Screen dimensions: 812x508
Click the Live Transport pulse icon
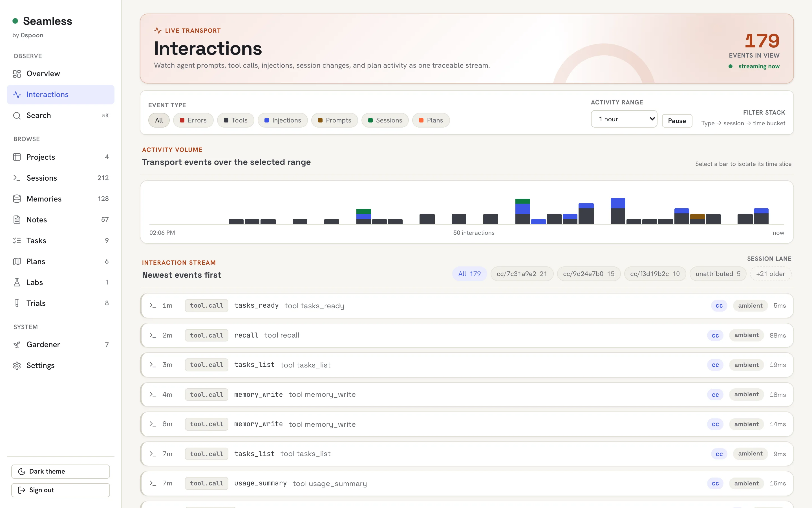point(158,30)
